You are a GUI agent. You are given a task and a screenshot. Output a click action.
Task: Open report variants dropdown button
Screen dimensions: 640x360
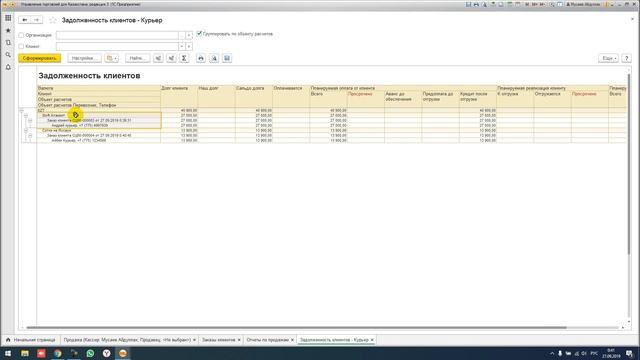(x=111, y=58)
